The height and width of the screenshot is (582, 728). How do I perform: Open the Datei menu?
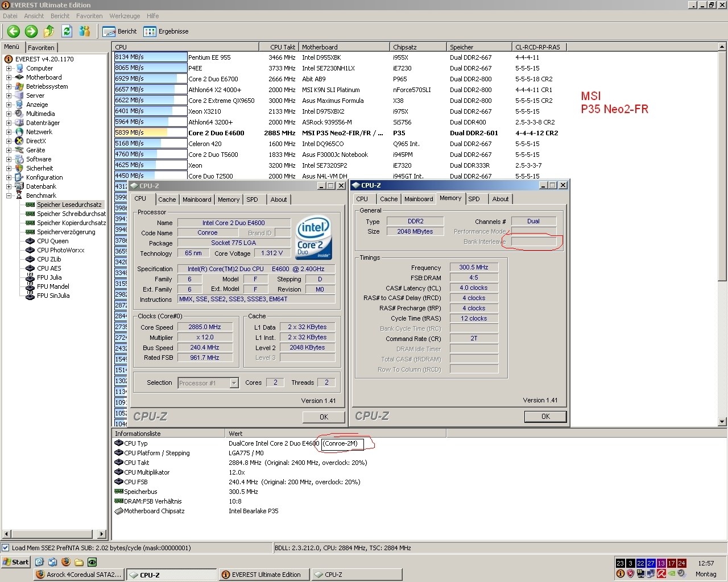point(10,16)
